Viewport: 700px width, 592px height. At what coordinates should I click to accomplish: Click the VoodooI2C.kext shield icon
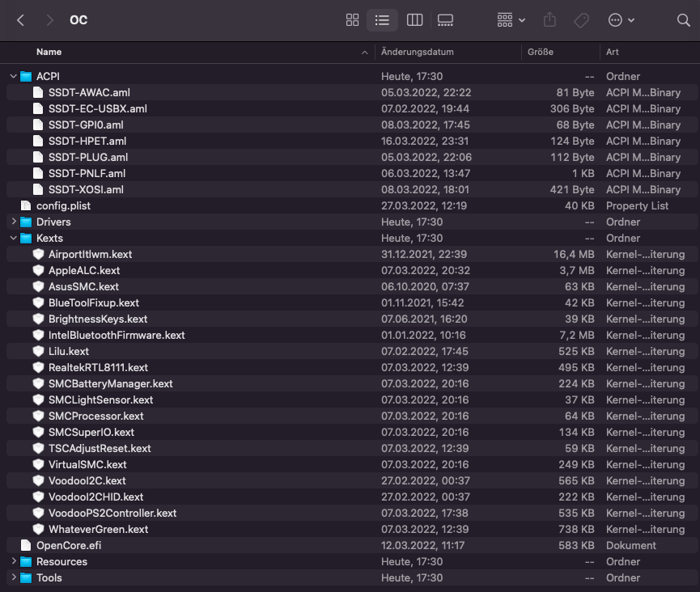click(38, 480)
